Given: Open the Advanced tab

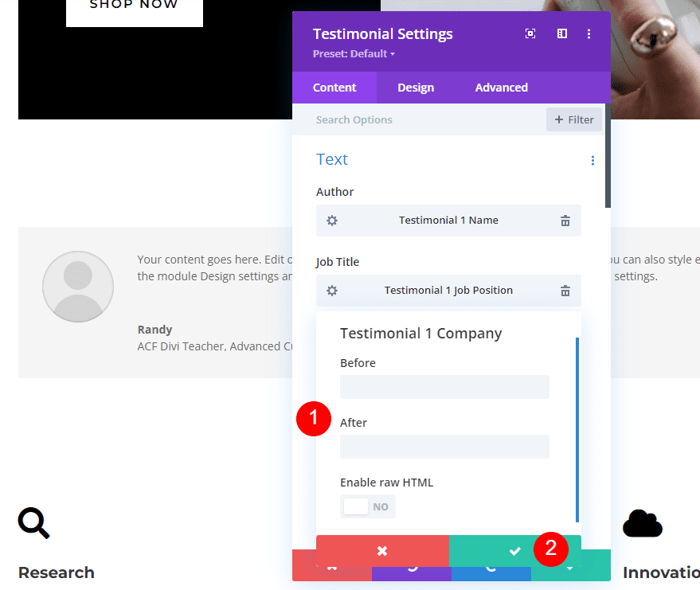Looking at the screenshot, I should pos(501,88).
